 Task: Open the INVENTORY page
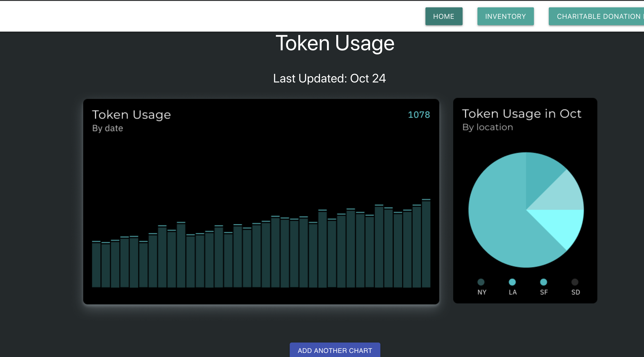coord(505,17)
